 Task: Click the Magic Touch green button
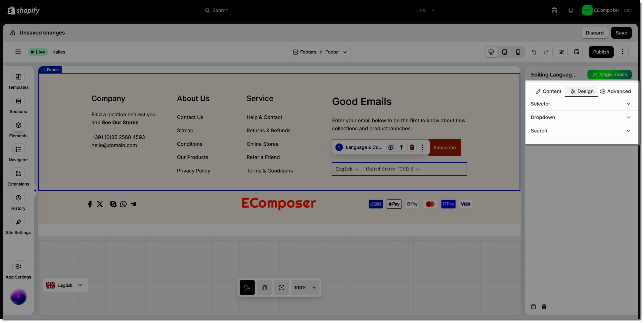click(x=609, y=74)
